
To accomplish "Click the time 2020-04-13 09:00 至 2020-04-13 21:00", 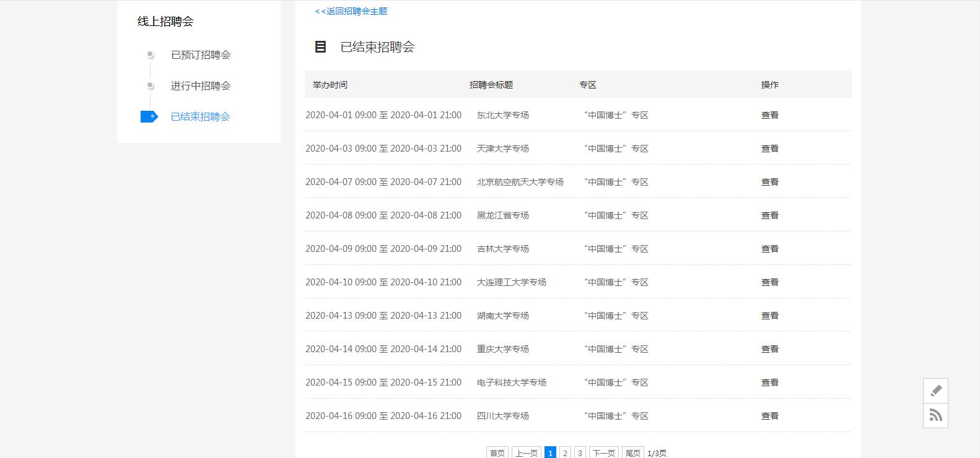I will (383, 316).
